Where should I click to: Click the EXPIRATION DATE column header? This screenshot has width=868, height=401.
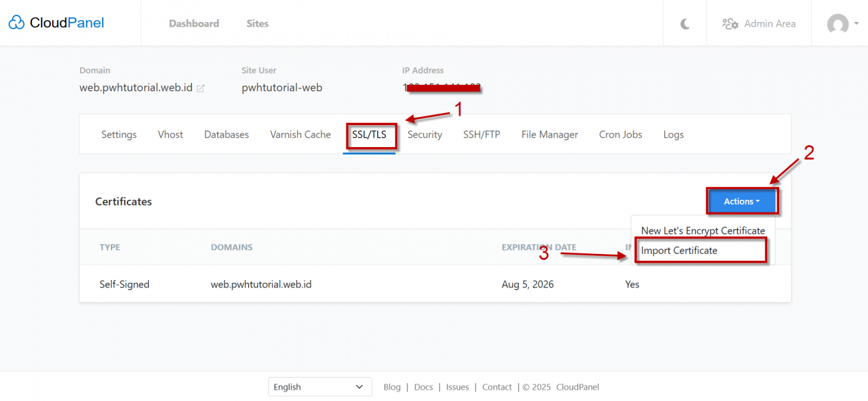539,247
